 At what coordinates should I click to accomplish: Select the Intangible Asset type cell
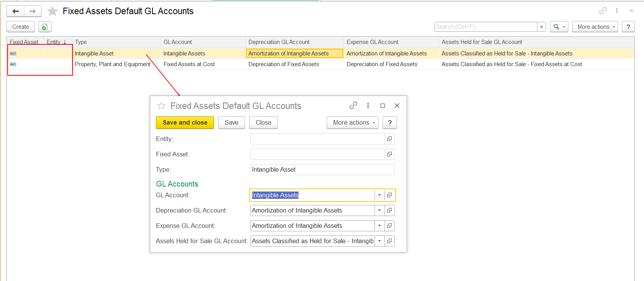(x=116, y=54)
